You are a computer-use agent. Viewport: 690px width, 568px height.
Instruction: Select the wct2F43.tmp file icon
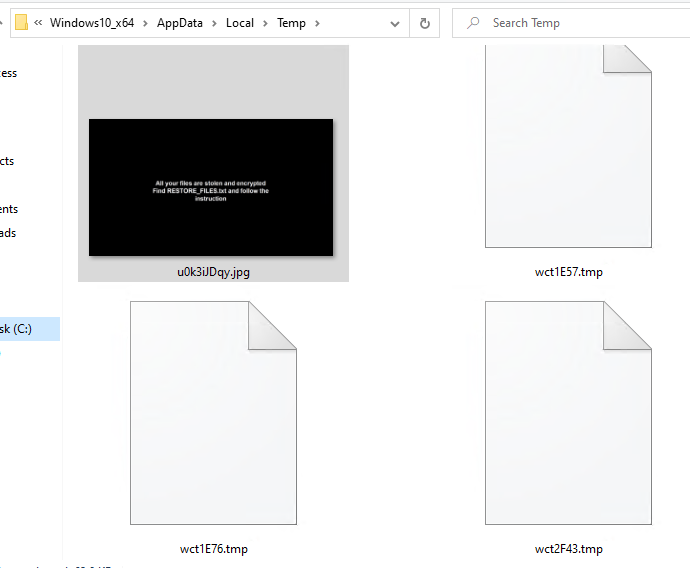pyautogui.click(x=568, y=413)
